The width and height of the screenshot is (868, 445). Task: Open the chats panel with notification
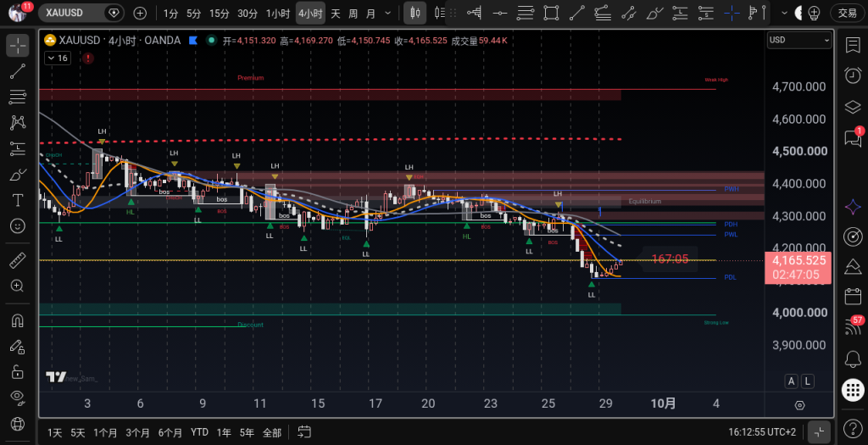coord(853,138)
